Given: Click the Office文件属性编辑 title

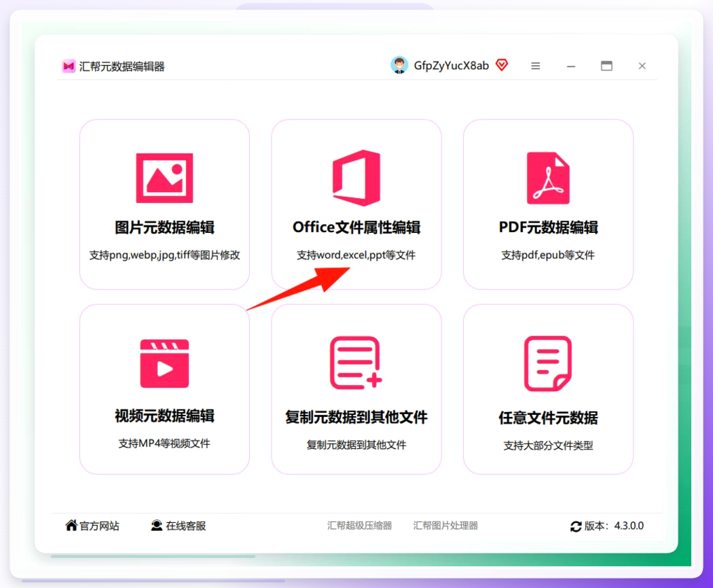Looking at the screenshot, I should point(356,227).
